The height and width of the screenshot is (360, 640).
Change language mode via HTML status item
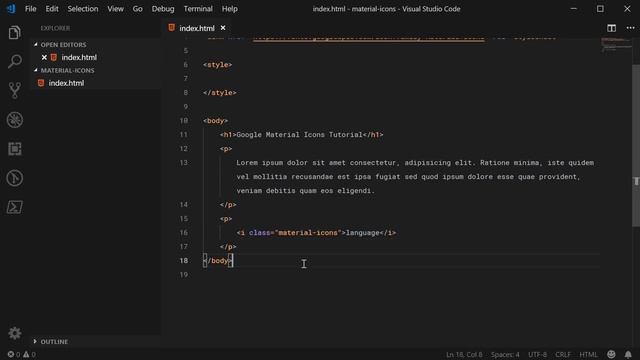click(x=588, y=354)
